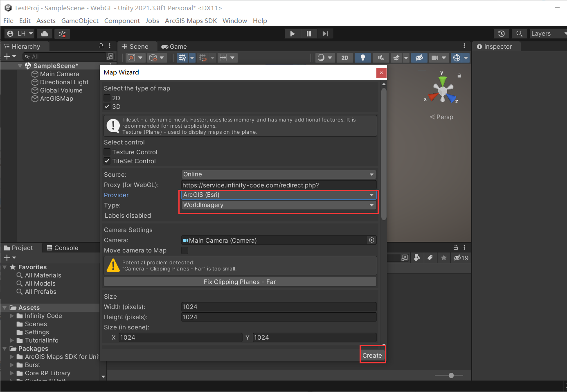The height and width of the screenshot is (392, 567).
Task: Click the handle rotation cube icon
Action: click(153, 58)
